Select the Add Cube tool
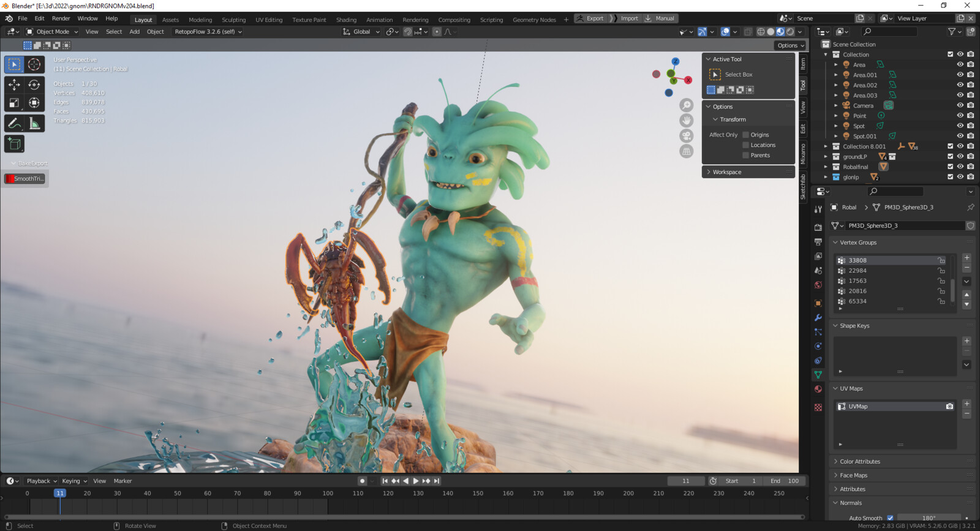 pos(14,144)
